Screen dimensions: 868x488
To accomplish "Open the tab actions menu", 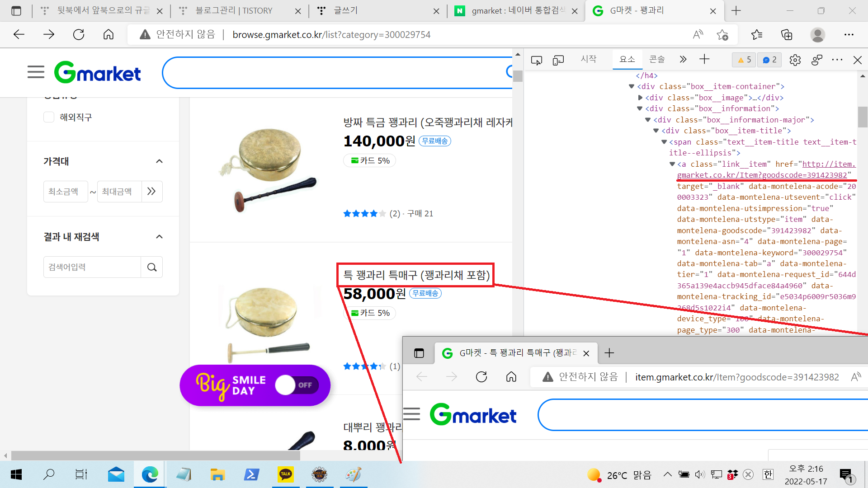I will pyautogui.click(x=16, y=11).
